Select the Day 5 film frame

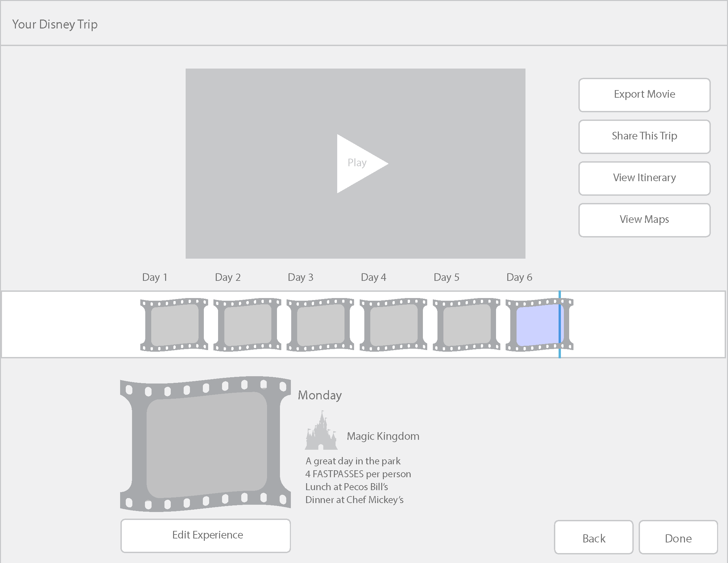[x=466, y=325]
